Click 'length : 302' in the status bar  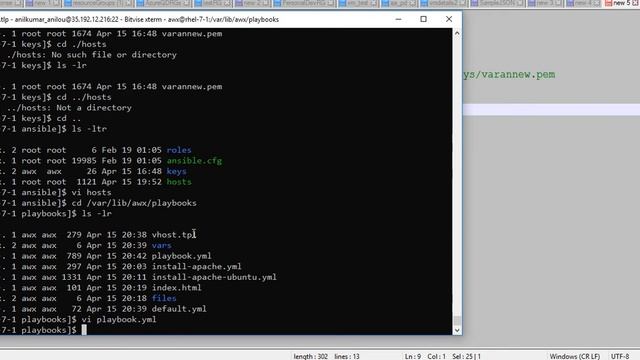tap(311, 356)
